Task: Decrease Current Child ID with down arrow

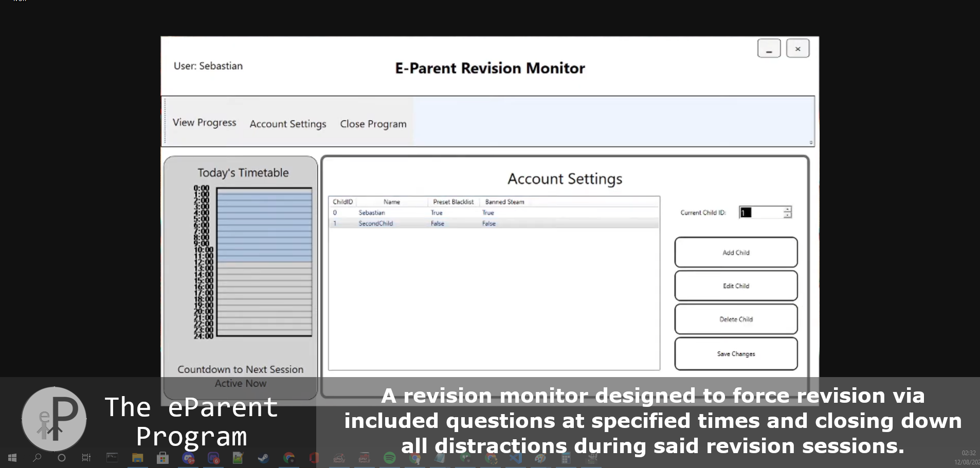Action: click(787, 215)
